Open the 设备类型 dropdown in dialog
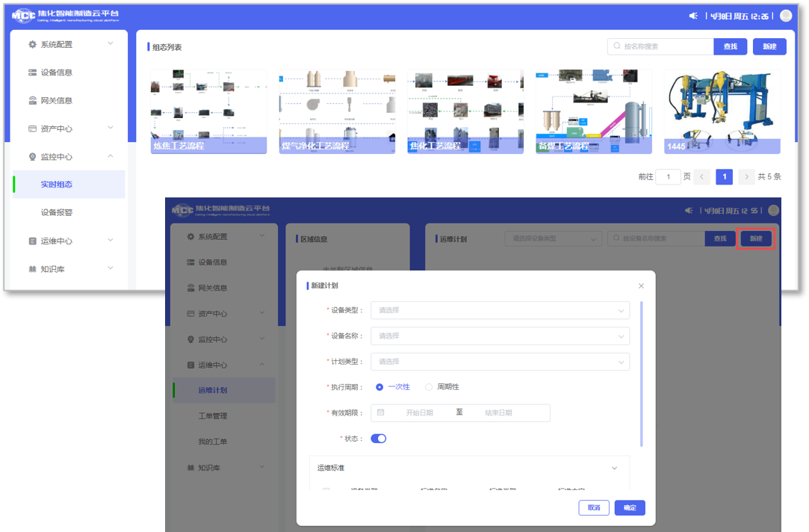The image size is (809, 532). 500,310
